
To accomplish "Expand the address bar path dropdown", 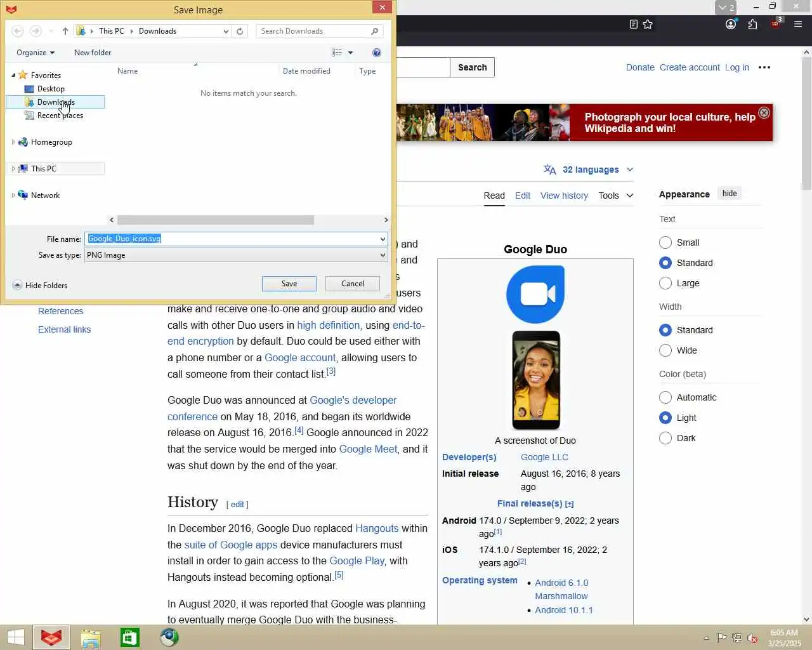I will (x=226, y=31).
